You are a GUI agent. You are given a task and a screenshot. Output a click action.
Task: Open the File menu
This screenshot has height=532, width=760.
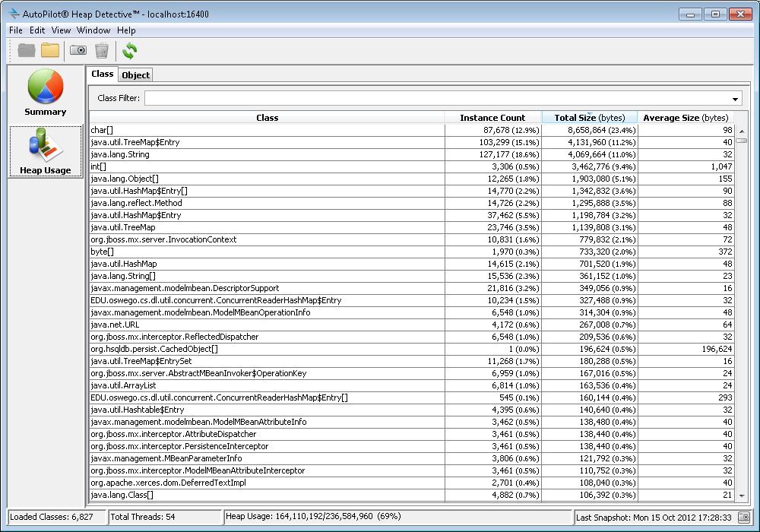point(16,30)
